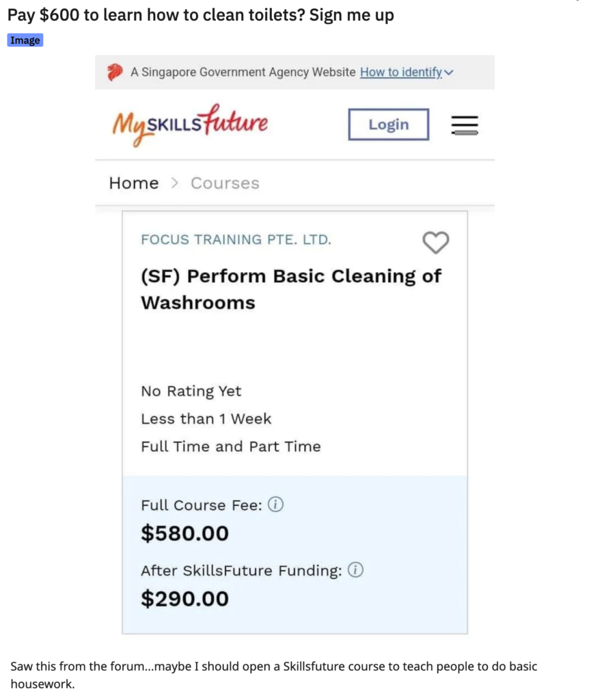Click the No Rating Yet text

pos(191,391)
